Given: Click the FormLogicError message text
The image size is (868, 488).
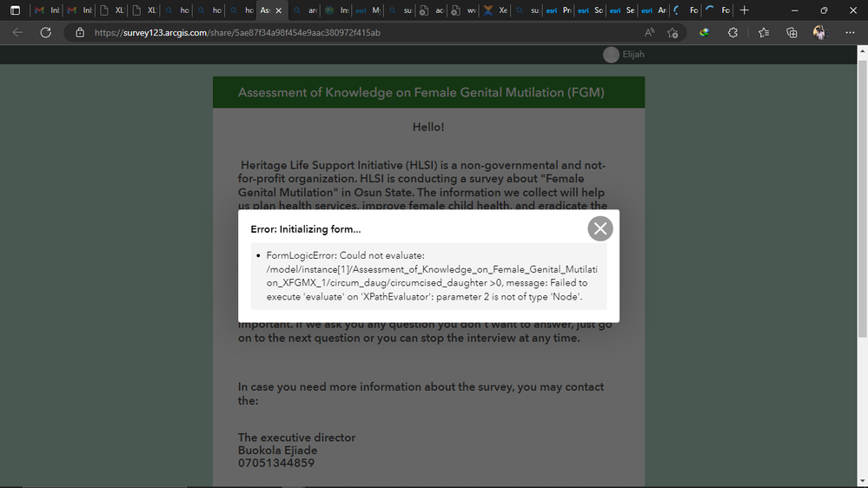Looking at the screenshot, I should click(432, 276).
